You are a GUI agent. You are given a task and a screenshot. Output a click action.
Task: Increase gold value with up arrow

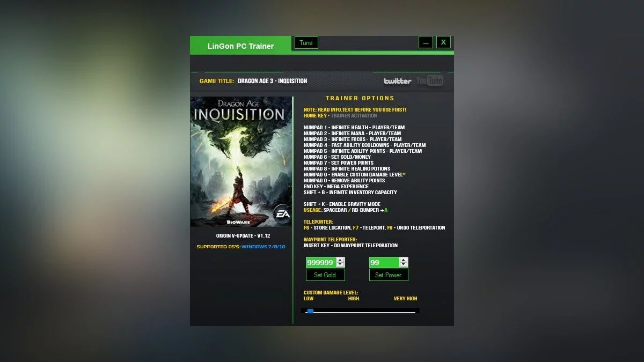tap(340, 260)
